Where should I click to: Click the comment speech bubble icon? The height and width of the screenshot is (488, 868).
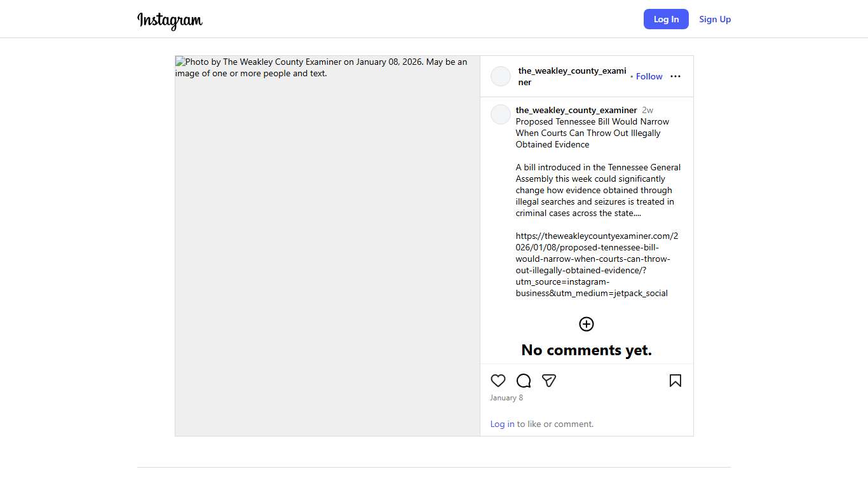pyautogui.click(x=524, y=381)
